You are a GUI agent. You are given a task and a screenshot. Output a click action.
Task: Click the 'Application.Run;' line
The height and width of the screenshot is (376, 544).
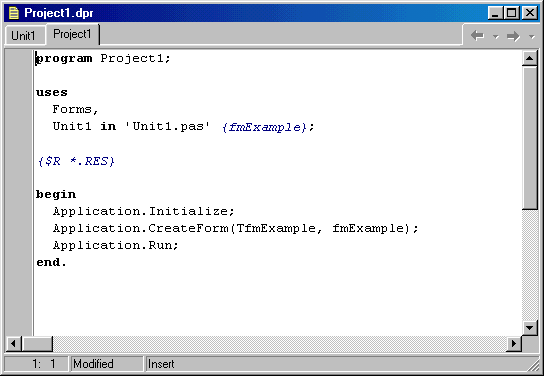coord(116,246)
